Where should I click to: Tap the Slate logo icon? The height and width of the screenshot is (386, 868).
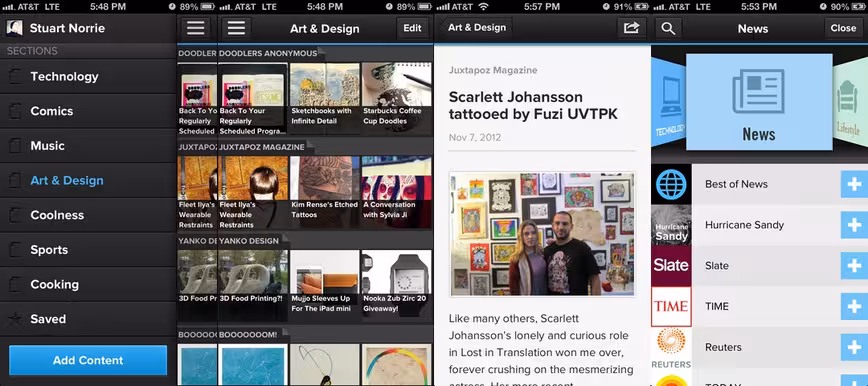pos(671,265)
